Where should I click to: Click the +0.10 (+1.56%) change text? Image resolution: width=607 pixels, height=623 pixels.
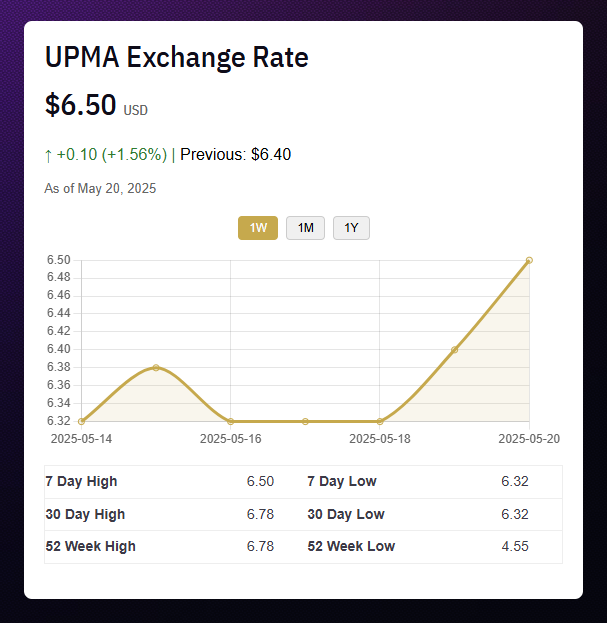(112, 155)
